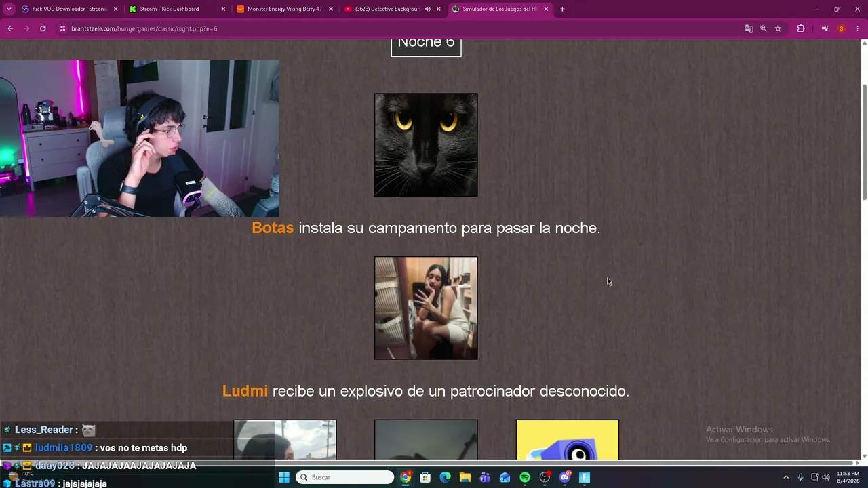Click the microphone icon in system tray
The image size is (868, 488).
coord(801,477)
